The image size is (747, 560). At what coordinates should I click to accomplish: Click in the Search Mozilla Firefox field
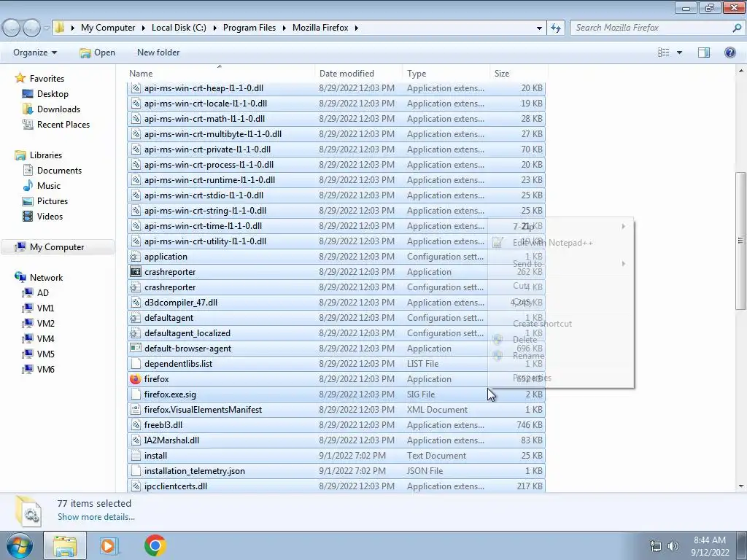[x=651, y=28]
